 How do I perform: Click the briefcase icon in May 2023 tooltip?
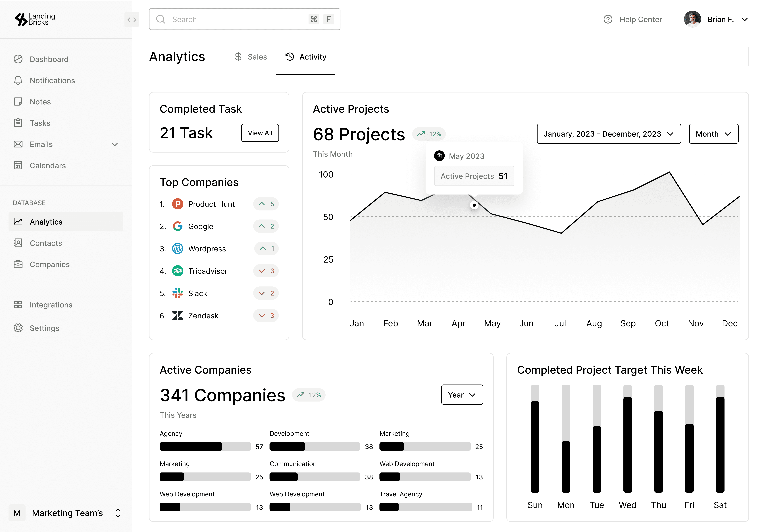[439, 156]
